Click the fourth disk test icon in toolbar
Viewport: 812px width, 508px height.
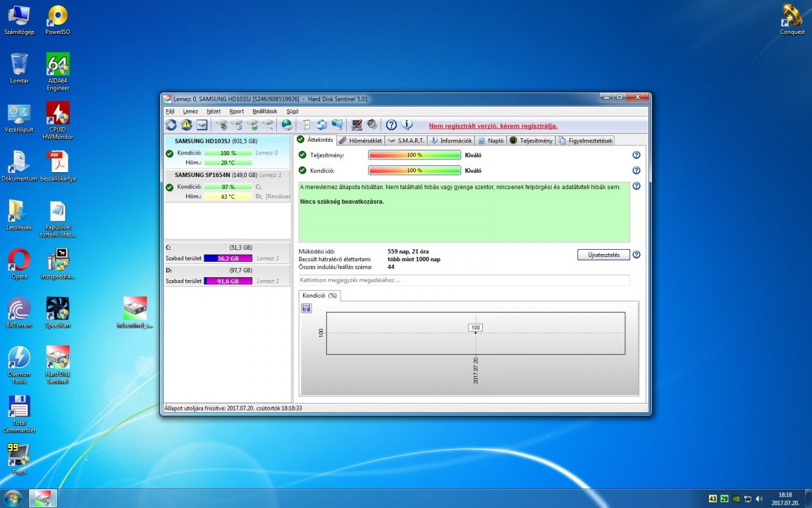tap(268, 125)
